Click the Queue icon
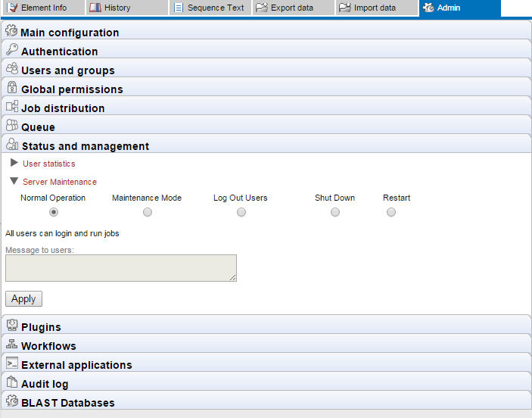The height and width of the screenshot is (418, 532). (x=12, y=125)
